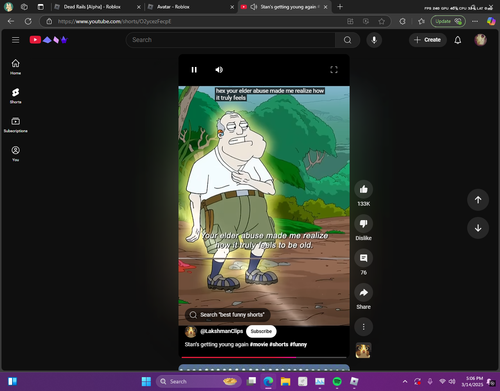The height and width of the screenshot is (391, 500).
Task: Open Task View on taskbar
Action: click(x=251, y=381)
